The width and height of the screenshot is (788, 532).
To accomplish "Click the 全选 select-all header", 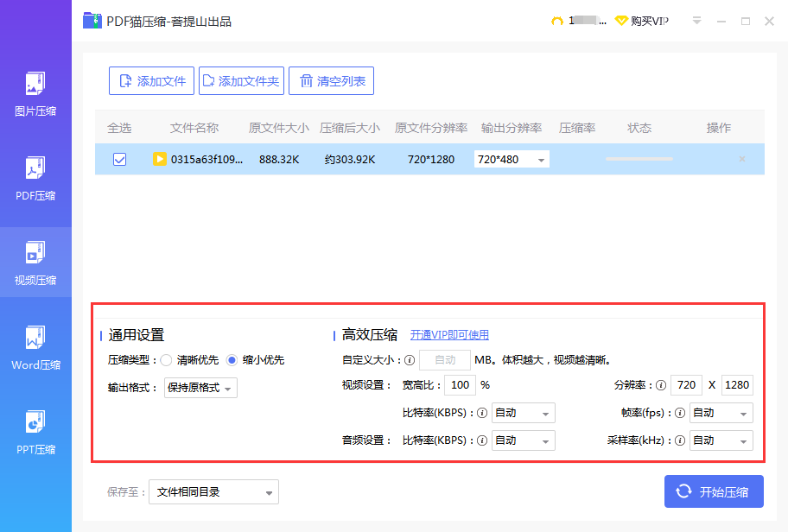I will pyautogui.click(x=119, y=128).
